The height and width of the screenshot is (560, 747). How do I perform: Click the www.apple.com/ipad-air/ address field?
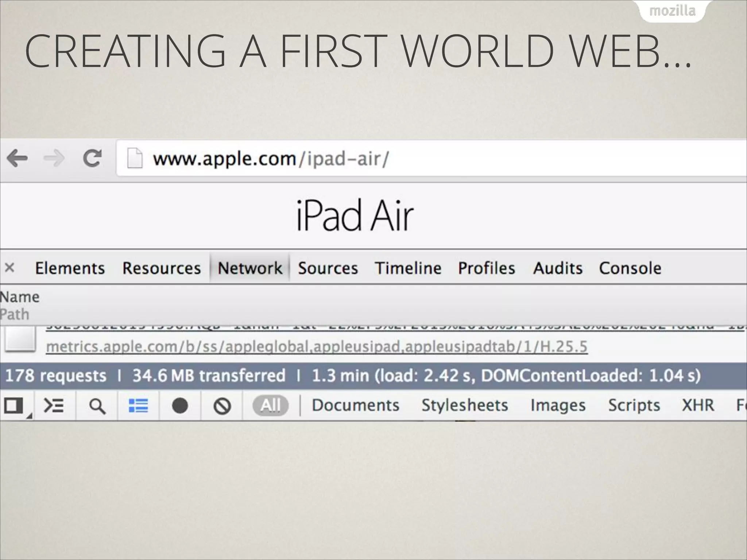pos(431,159)
